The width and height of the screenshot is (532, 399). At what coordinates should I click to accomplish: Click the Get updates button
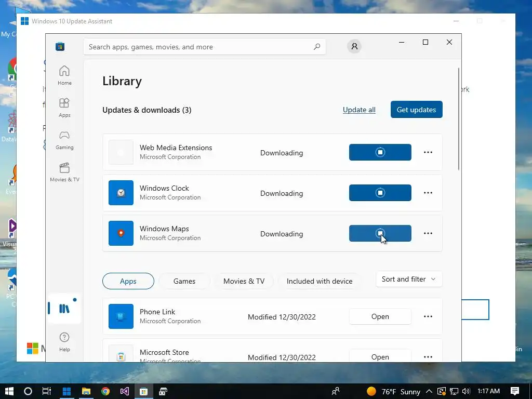416,110
